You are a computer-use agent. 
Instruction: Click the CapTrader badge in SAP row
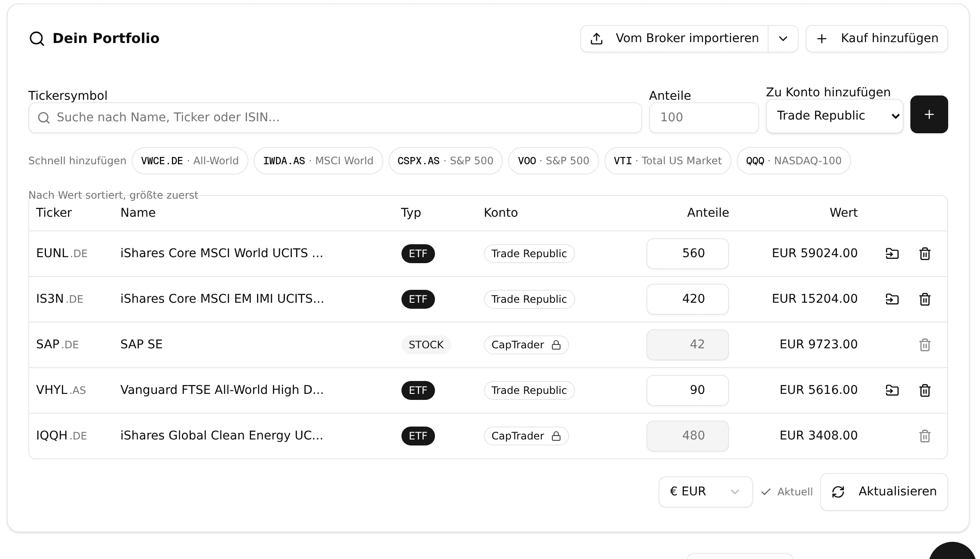(x=526, y=345)
